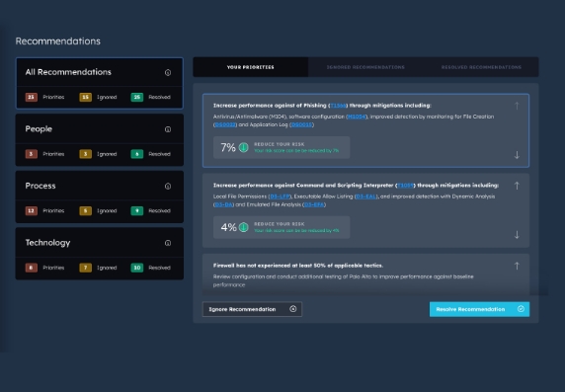Click the info icon on the Technology card
The height and width of the screenshot is (392, 565).
[168, 243]
